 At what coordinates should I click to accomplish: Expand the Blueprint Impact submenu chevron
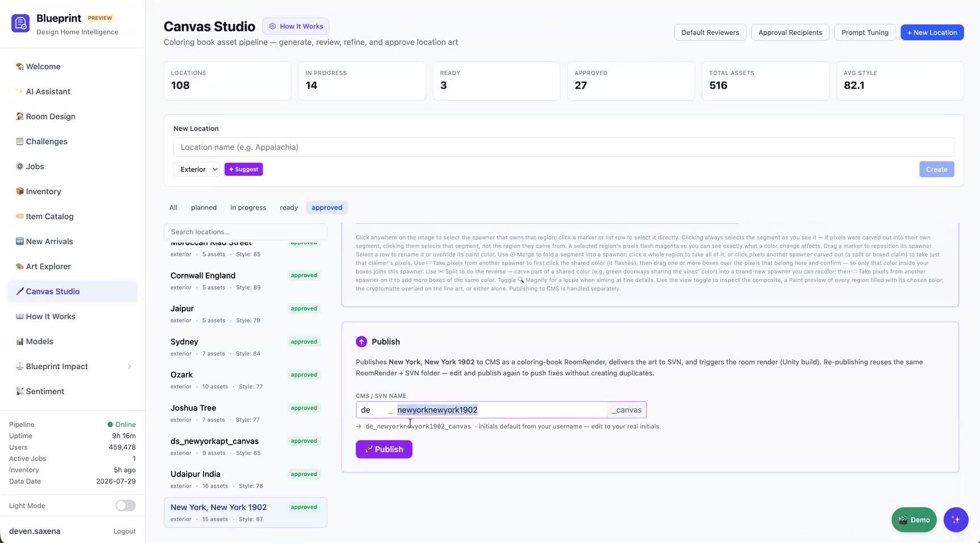point(130,366)
